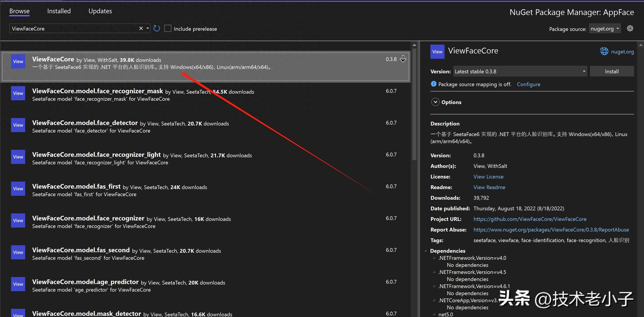Click the 6.0.7 version of face_detector
This screenshot has width=644, height=317.
tap(391, 123)
